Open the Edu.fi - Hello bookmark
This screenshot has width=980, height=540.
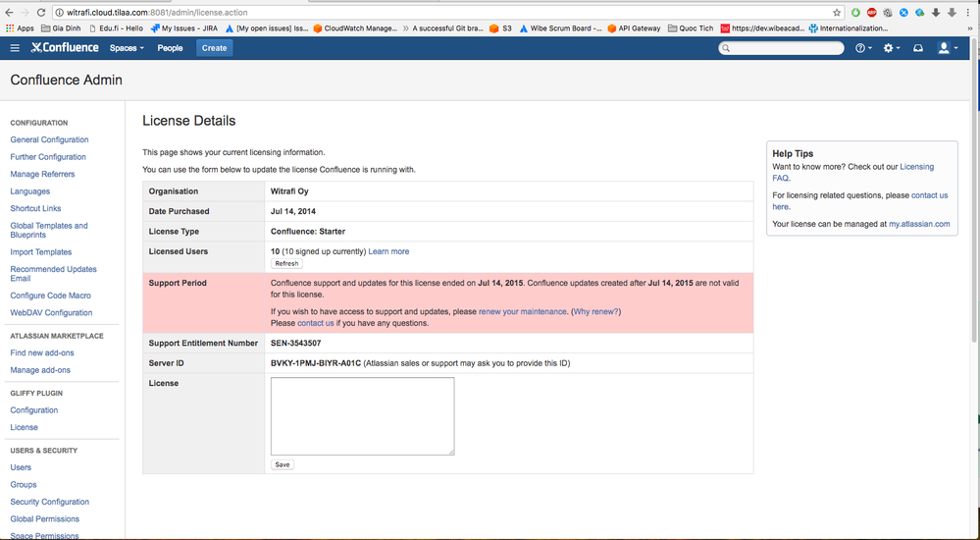point(117,28)
